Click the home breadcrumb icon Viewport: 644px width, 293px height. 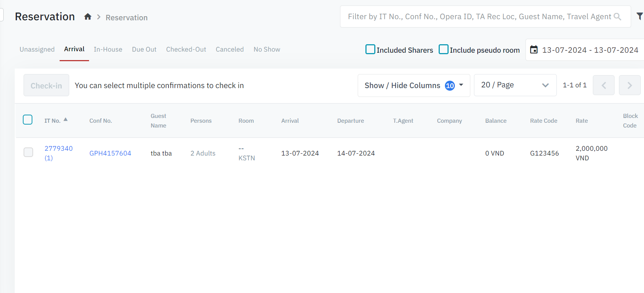click(x=88, y=17)
